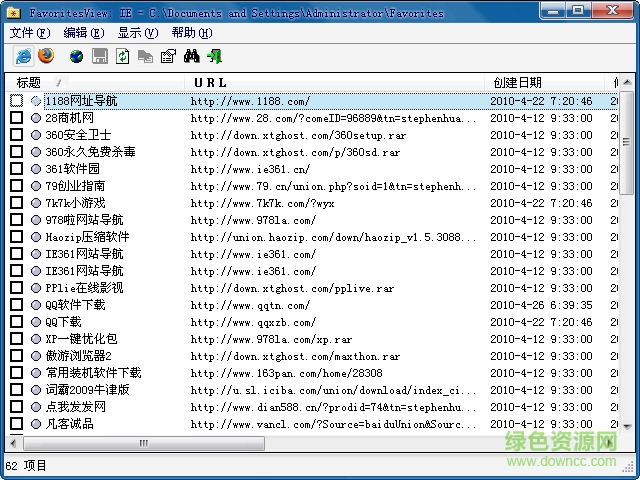Screen dimensions: 640x480
Task: Click the 62 项目 status bar text
Action: pos(26,465)
